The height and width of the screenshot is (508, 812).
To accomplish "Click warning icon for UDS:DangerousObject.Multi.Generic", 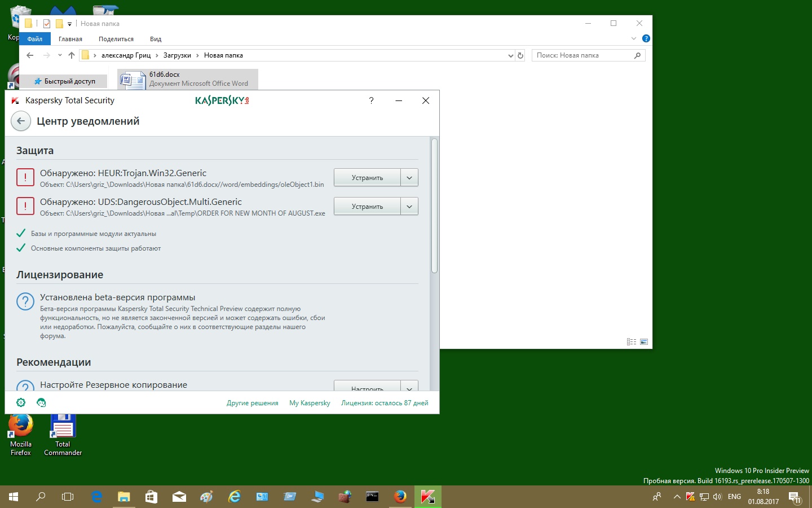I will (x=25, y=206).
